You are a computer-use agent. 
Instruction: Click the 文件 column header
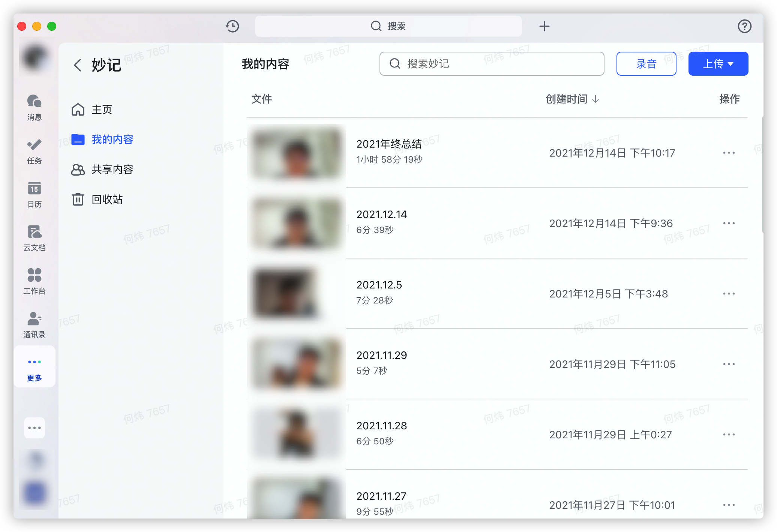pos(261,99)
